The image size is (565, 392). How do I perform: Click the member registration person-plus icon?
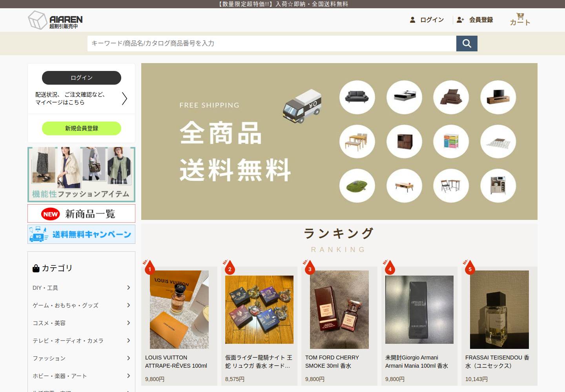[460, 20]
